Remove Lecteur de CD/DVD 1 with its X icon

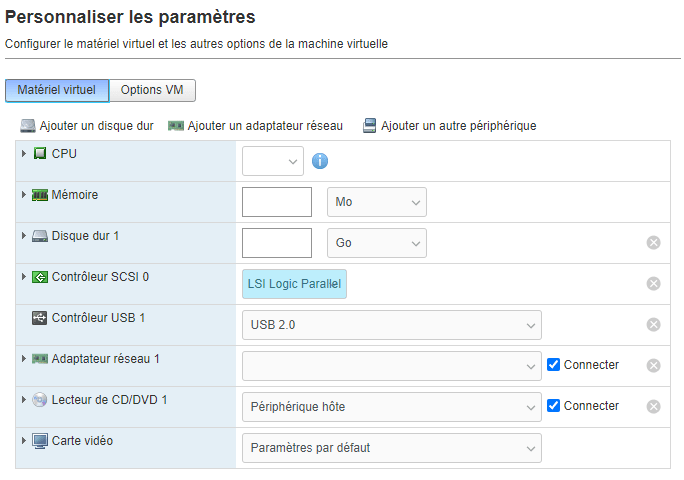pos(653,407)
